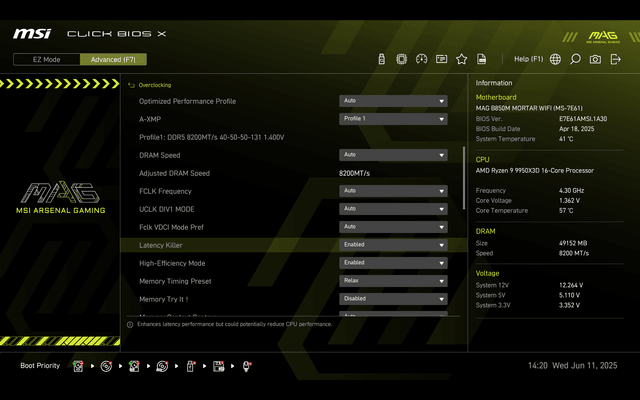
Task: Open the hardware monitor gauge icon
Action: [421, 59]
